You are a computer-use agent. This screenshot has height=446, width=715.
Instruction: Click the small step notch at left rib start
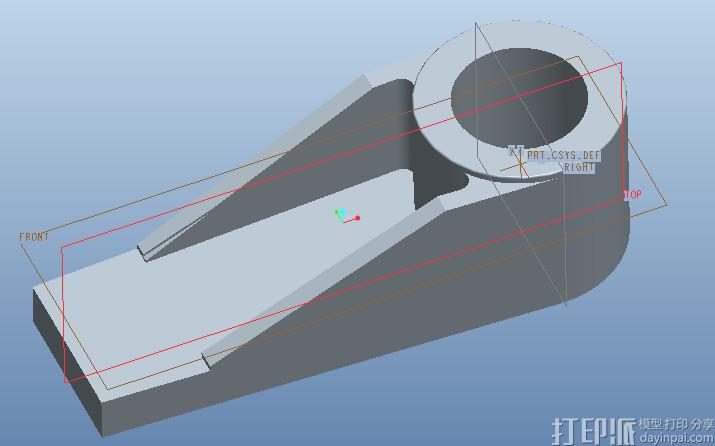tap(147, 251)
